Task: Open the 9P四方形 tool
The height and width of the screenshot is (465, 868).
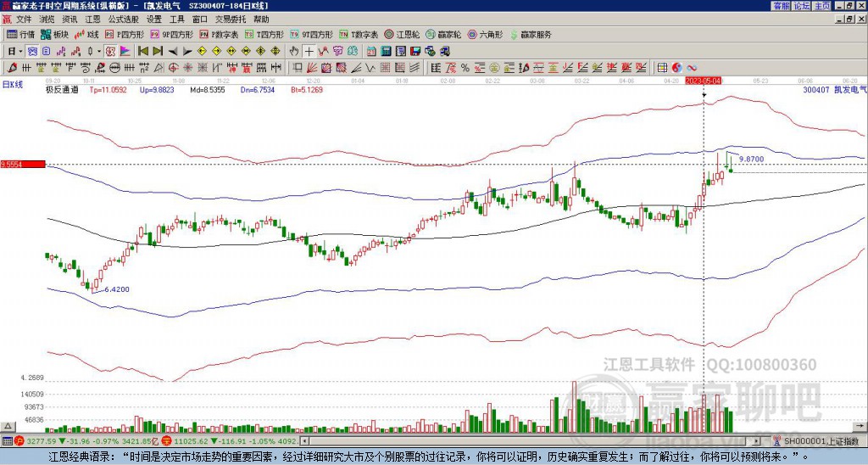Action: pyautogui.click(x=171, y=34)
